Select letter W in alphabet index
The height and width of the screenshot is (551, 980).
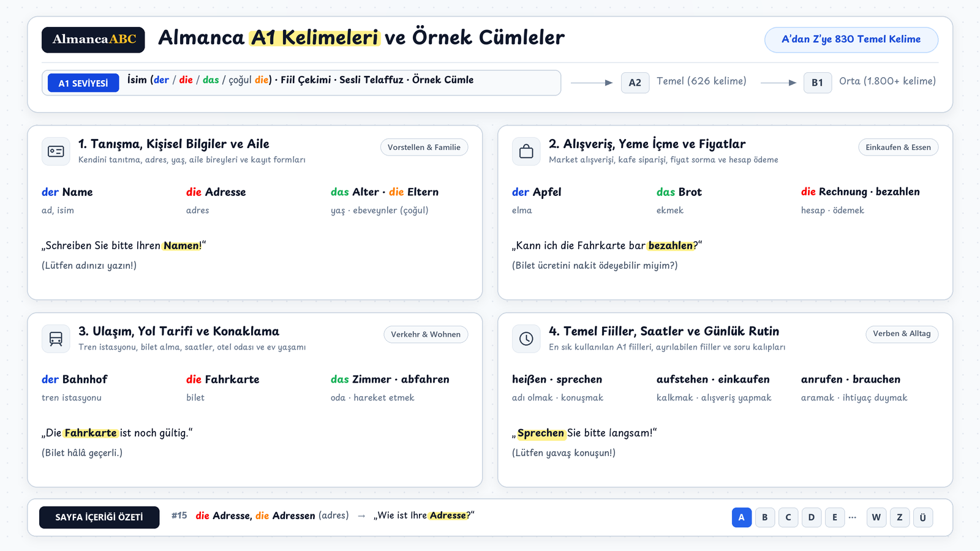click(876, 517)
